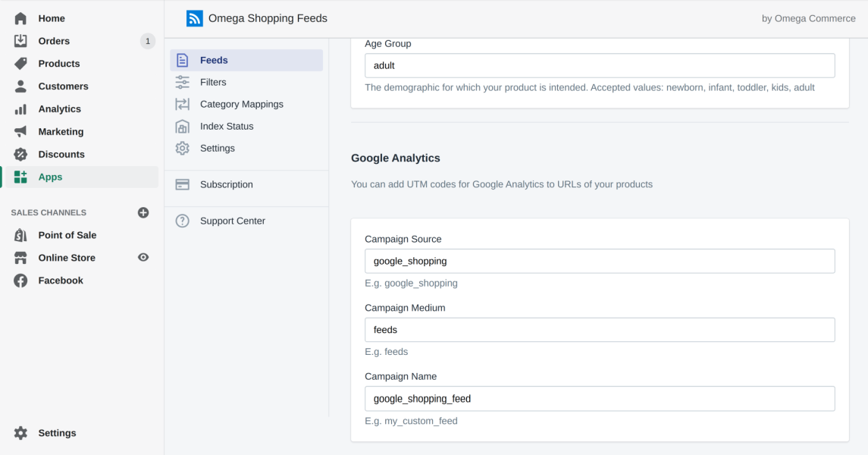The width and height of the screenshot is (868, 455).
Task: Click 'by Omega Commerce' text
Action: point(808,18)
